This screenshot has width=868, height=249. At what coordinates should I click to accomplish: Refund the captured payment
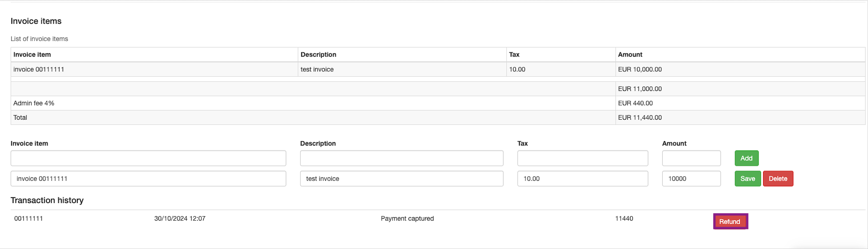point(730,222)
